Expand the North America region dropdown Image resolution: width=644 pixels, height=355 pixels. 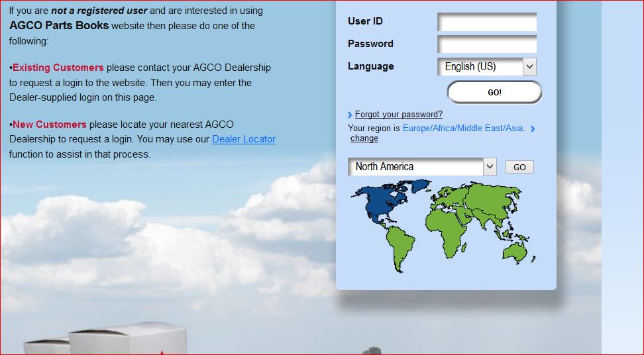(422, 167)
